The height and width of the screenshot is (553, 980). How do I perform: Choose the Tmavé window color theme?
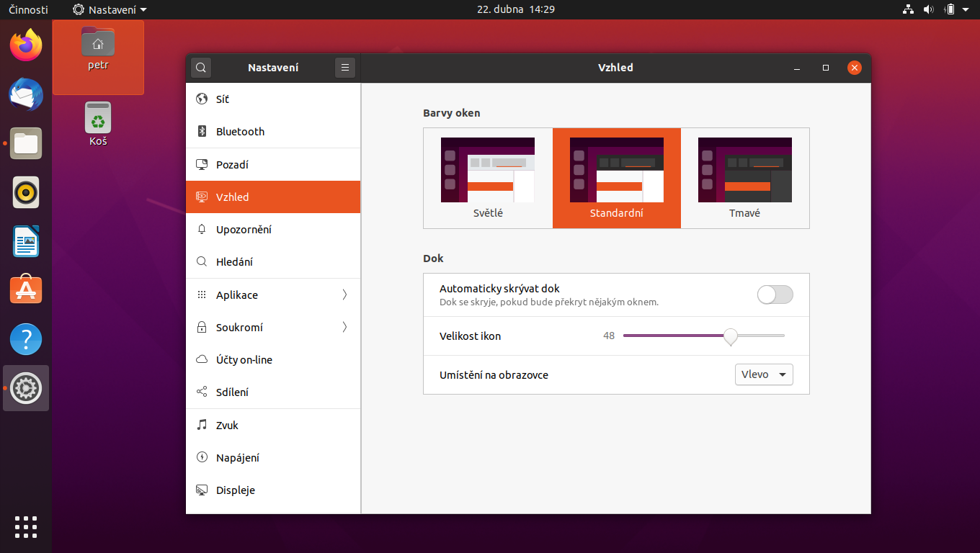745,179
